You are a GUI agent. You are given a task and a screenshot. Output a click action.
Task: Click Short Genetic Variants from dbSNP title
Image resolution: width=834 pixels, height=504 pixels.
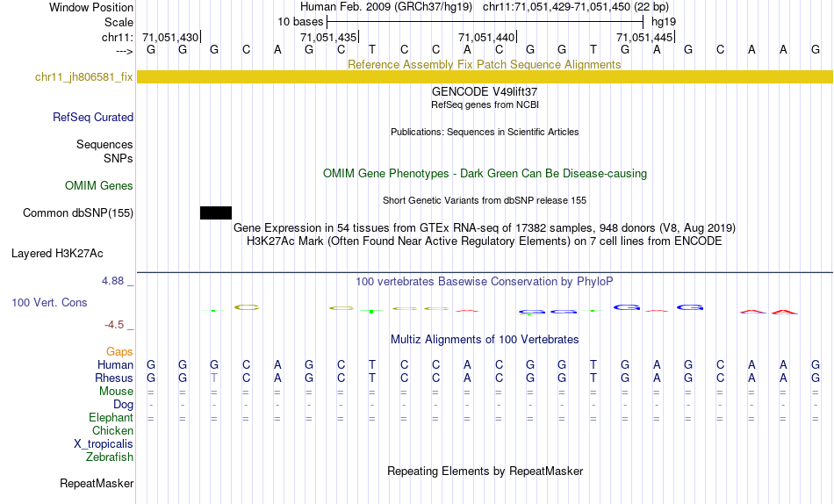(485, 201)
